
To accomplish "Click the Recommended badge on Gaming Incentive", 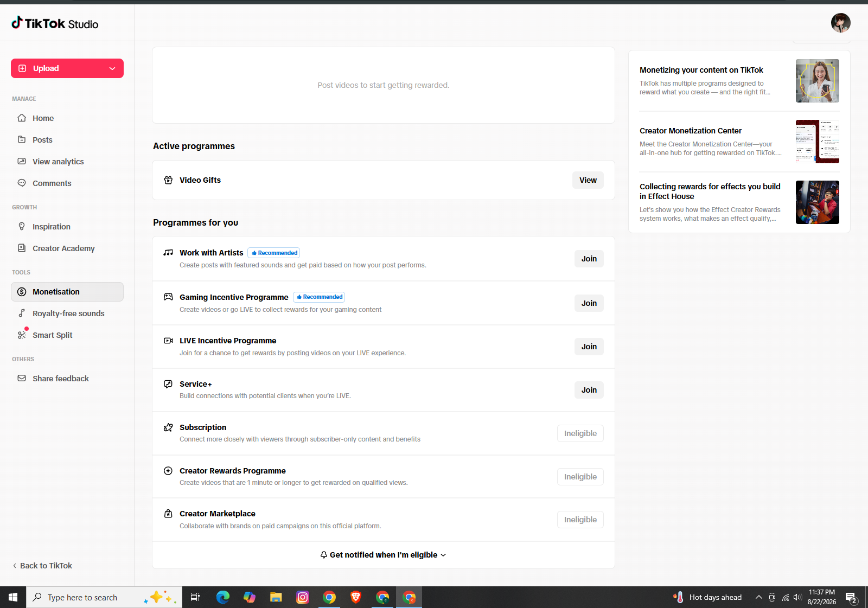I will click(x=319, y=297).
